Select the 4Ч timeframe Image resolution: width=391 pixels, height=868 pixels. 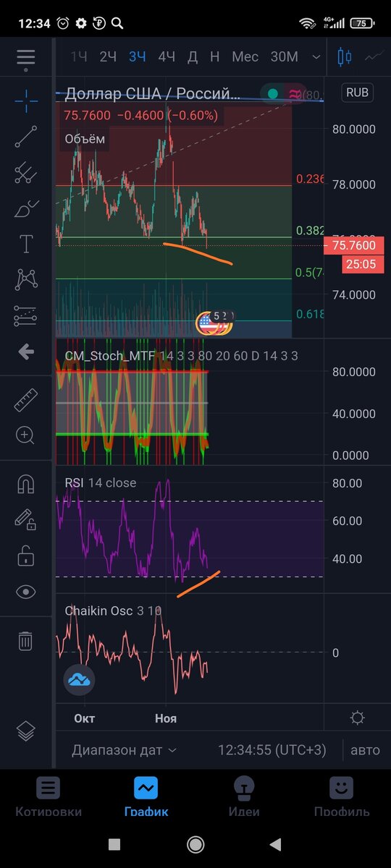coord(167,56)
